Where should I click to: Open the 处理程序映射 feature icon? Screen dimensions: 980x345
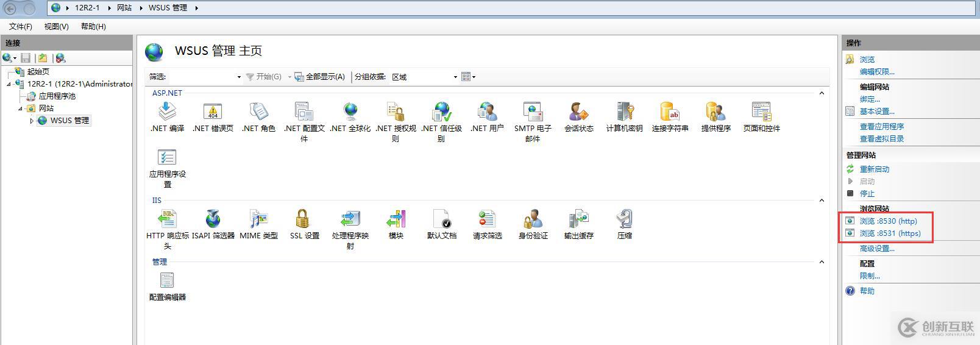(x=350, y=218)
